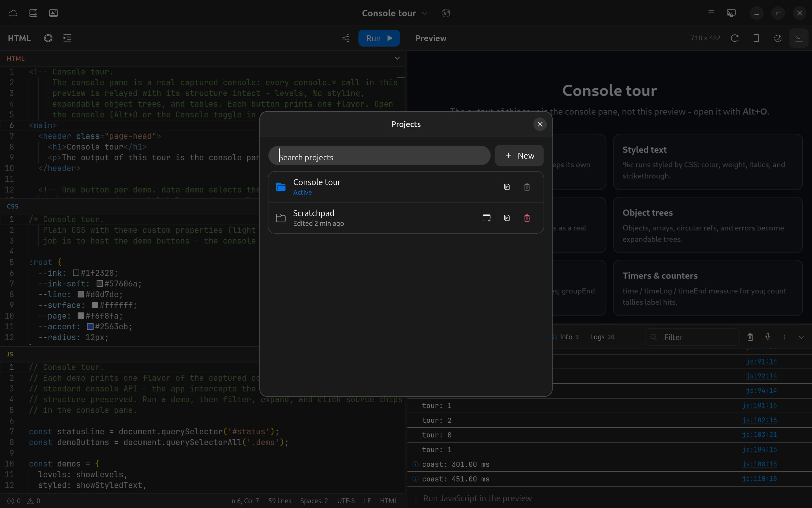The image size is (812, 508).
Task: Click the format code indent icon
Action: pyautogui.click(x=67, y=38)
